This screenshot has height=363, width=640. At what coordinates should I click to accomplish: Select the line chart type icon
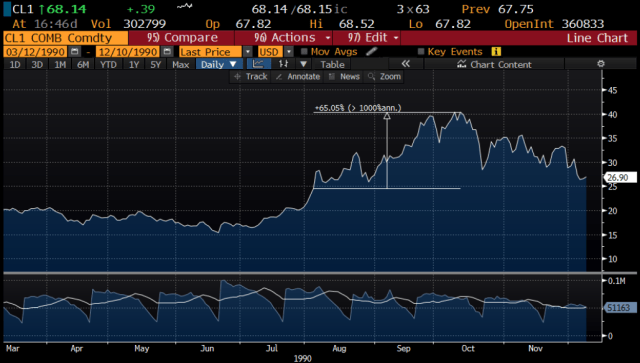coord(258,64)
